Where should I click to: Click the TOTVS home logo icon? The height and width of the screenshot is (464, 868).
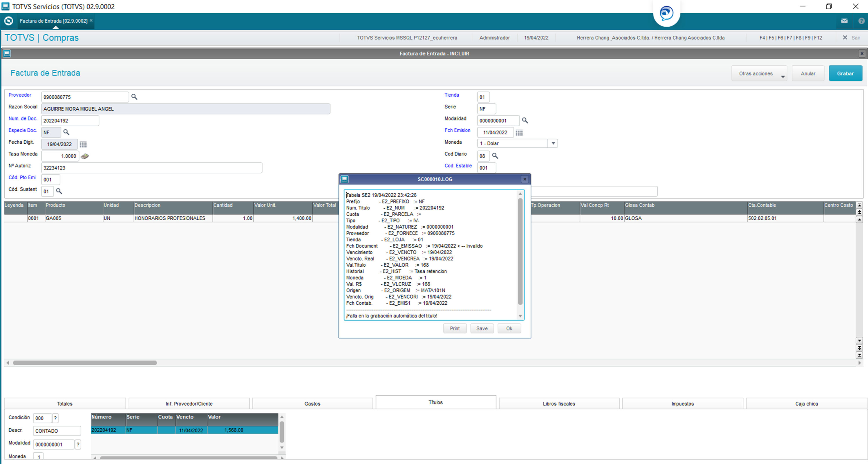pos(8,21)
